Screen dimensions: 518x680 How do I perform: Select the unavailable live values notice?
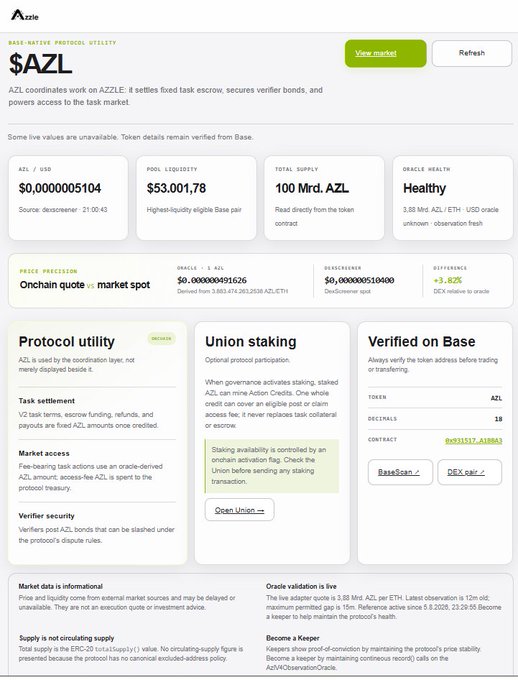coord(131,137)
